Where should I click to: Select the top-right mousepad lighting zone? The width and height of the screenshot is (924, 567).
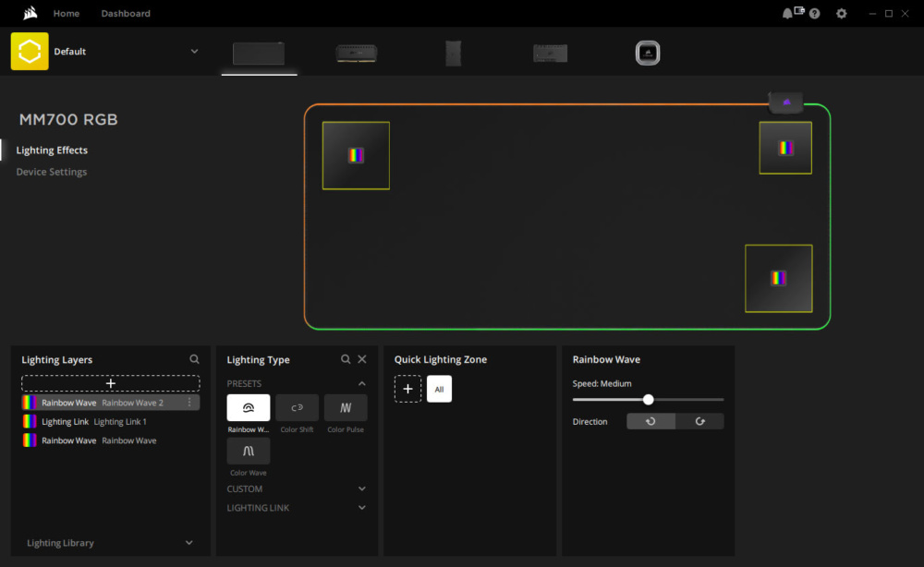(x=785, y=148)
